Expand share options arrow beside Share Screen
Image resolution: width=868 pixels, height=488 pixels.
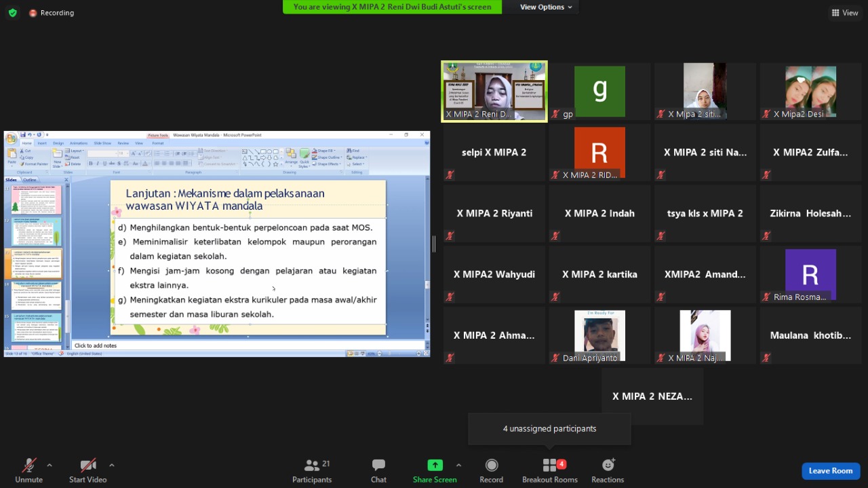458,466
